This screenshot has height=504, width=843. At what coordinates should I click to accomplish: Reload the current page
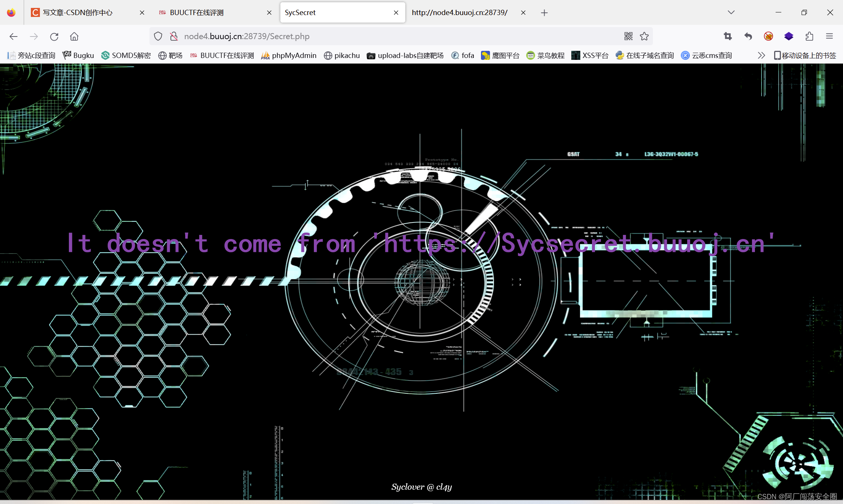pyautogui.click(x=54, y=36)
